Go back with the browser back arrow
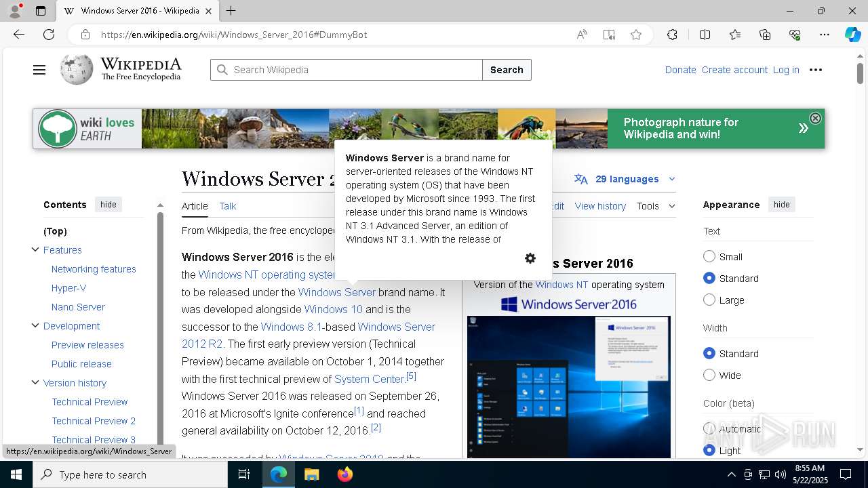Screen dimensions: 868x488 pyautogui.click(x=19, y=35)
